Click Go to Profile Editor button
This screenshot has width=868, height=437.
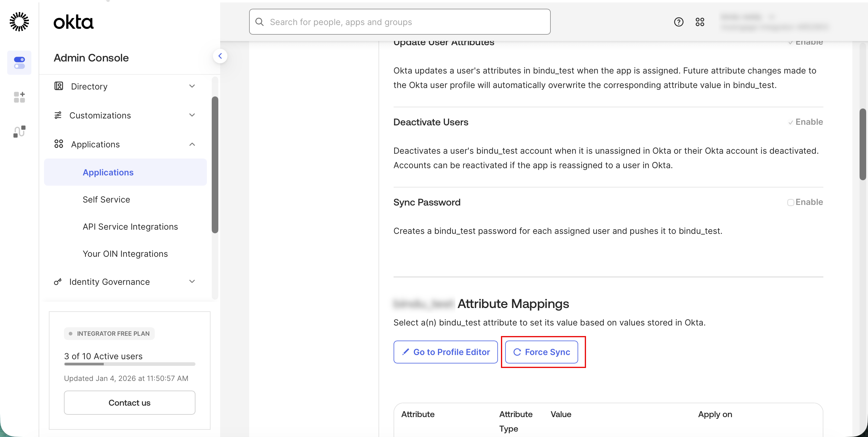[x=445, y=352]
